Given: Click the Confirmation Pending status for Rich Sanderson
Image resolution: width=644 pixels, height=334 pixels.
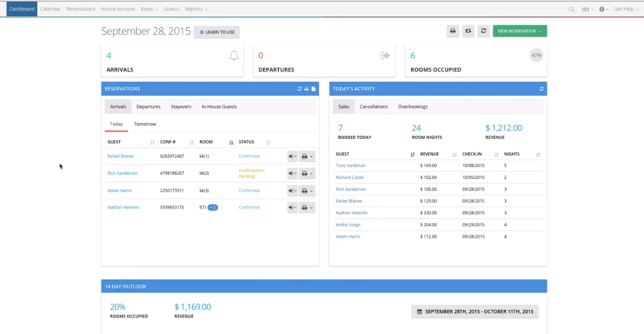Looking at the screenshot, I should coord(252,173).
